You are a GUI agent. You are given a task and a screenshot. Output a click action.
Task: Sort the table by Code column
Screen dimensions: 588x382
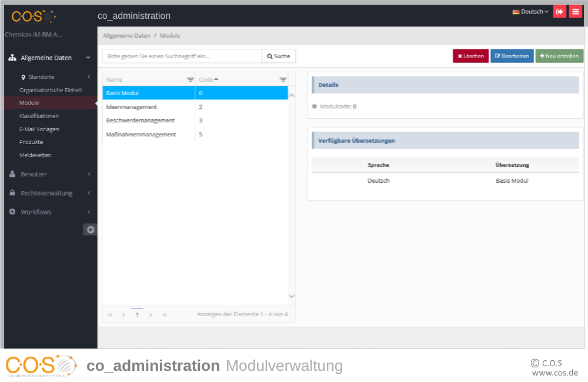tap(206, 79)
